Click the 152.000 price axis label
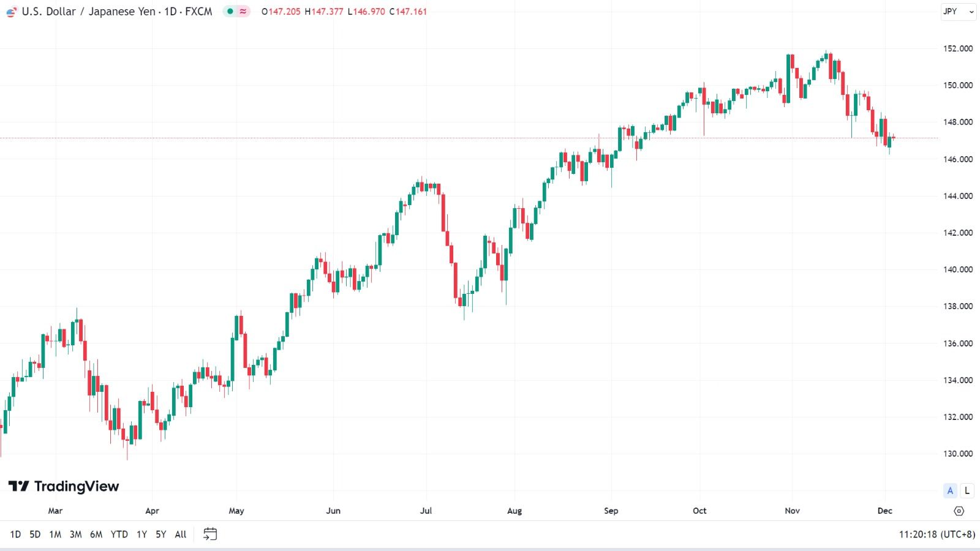This screenshot has width=980, height=551. 958,48
